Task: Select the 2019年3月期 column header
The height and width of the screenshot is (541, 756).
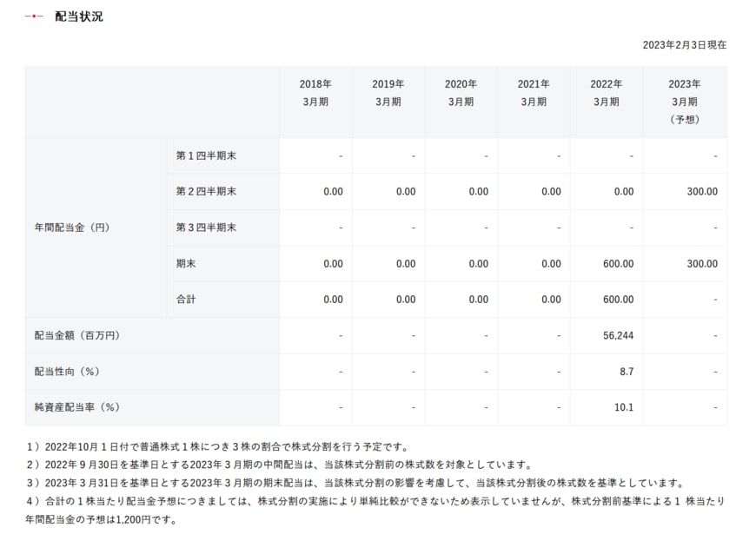Action: tap(388, 93)
